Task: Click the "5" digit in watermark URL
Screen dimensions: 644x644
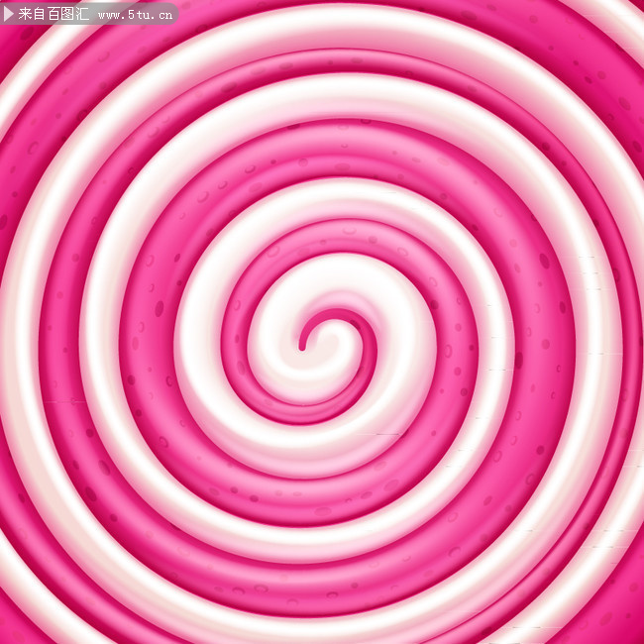Action: pyautogui.click(x=132, y=15)
